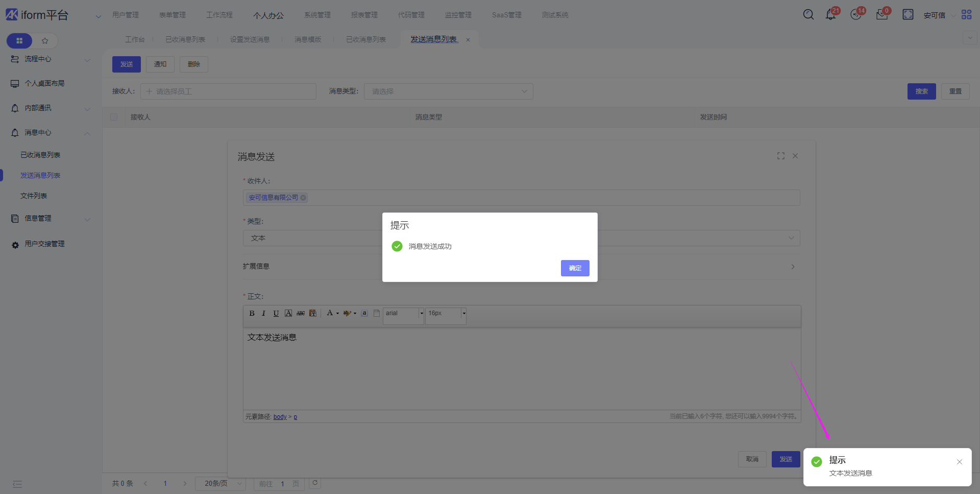Open the inbox icon with 0 badge
Image resolution: width=980 pixels, height=494 pixels.
point(881,15)
